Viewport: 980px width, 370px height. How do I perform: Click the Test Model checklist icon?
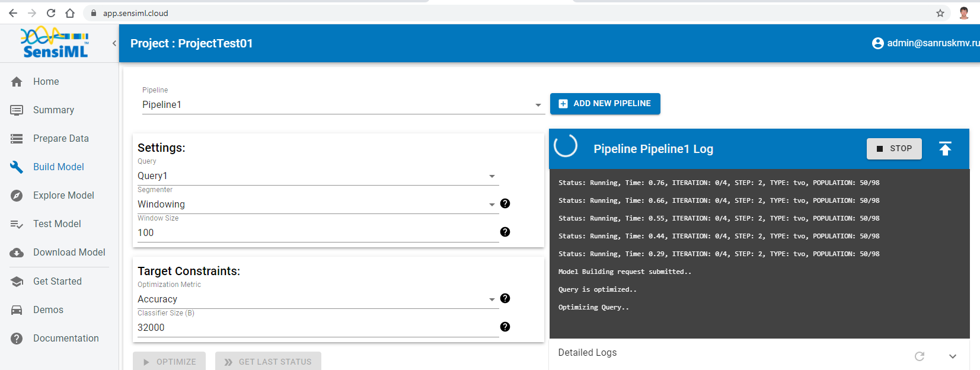(17, 224)
